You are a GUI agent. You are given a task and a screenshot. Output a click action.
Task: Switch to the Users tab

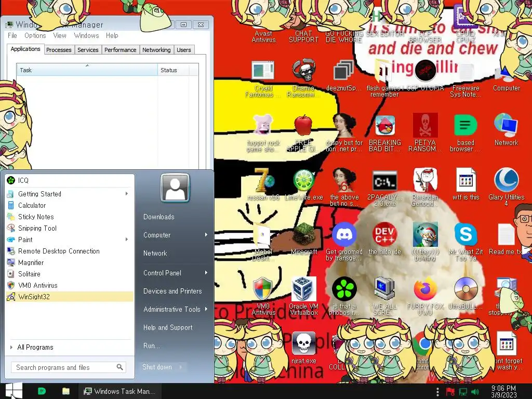[183, 50]
